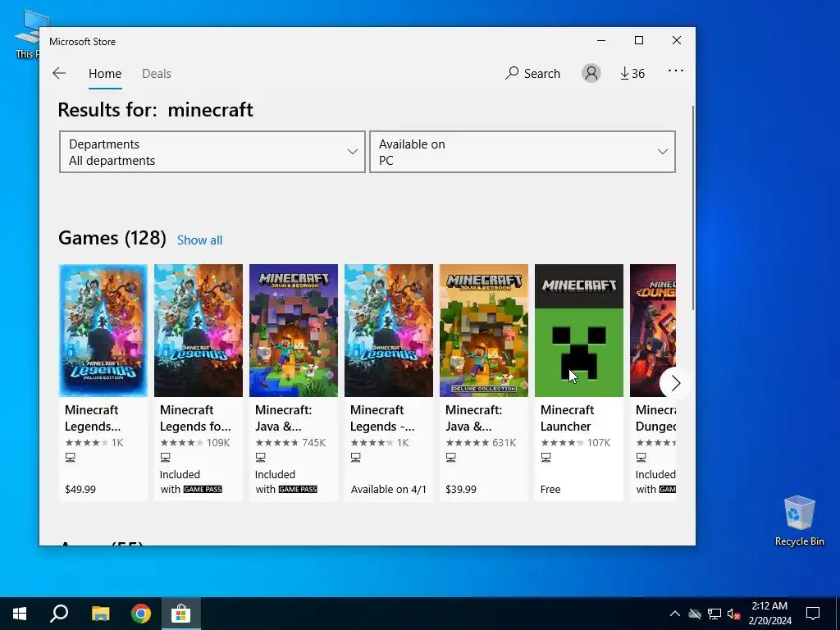Open the network status tray icon
Screen dimensions: 840x630
pos(714,614)
